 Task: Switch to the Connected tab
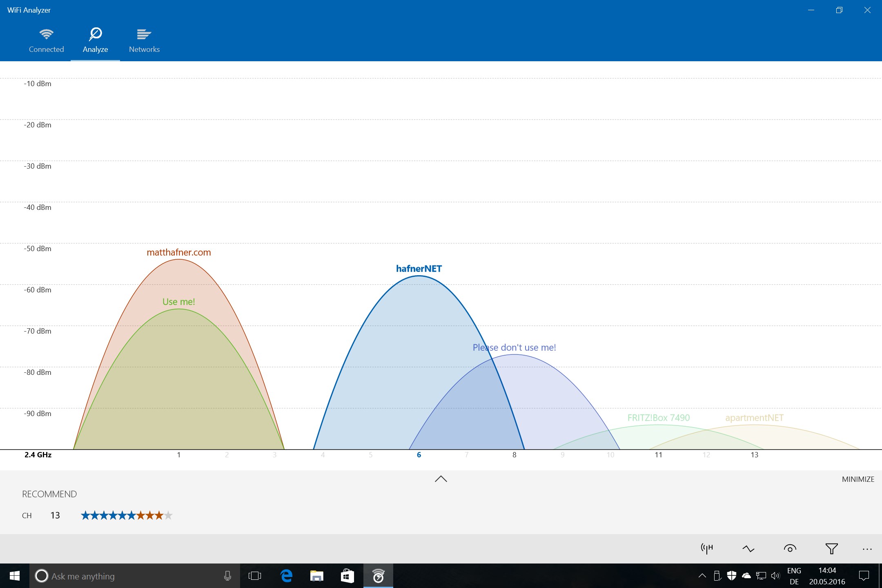pos(46,40)
